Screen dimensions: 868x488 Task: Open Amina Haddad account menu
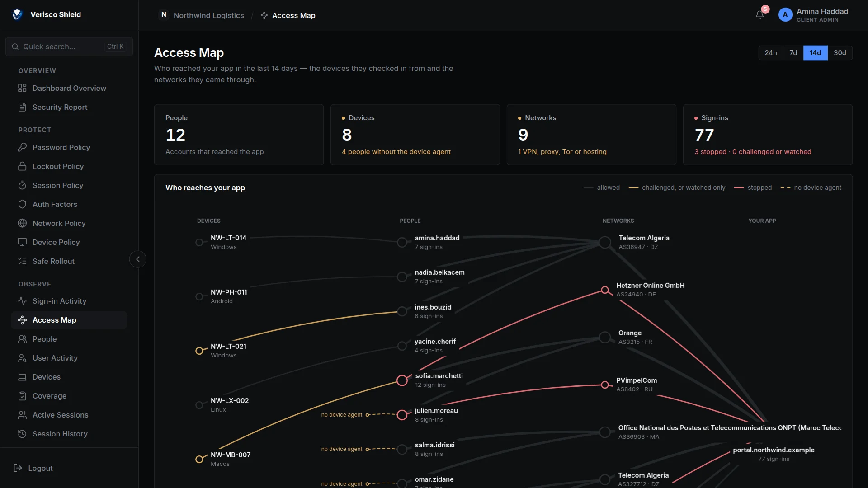814,15
